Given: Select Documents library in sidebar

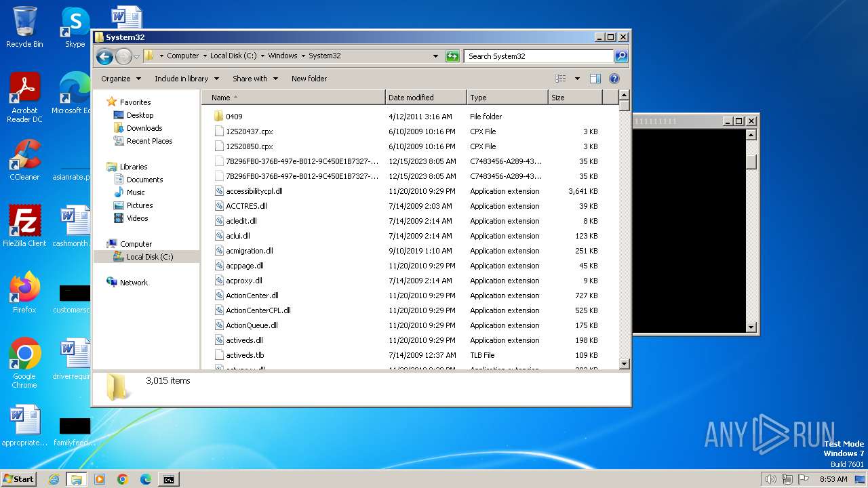Looking at the screenshot, I should (144, 180).
